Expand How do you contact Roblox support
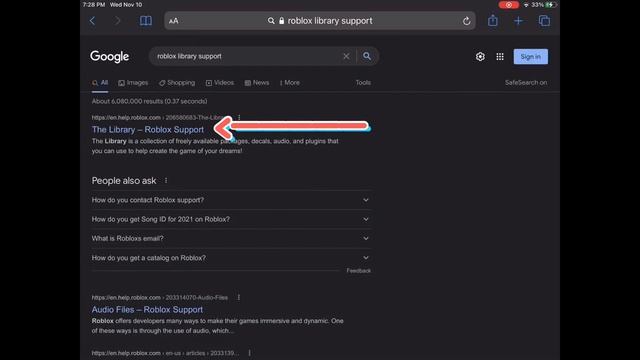This screenshot has width=640, height=360. point(231,200)
